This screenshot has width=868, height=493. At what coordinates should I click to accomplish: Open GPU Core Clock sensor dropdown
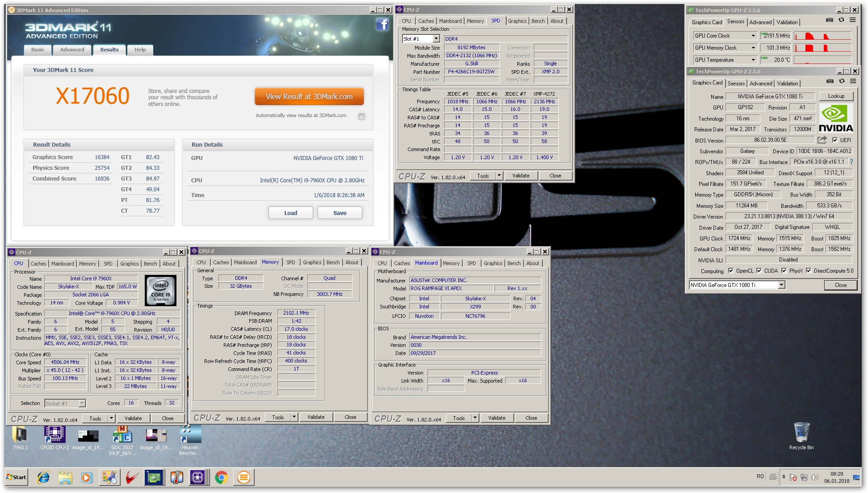753,36
